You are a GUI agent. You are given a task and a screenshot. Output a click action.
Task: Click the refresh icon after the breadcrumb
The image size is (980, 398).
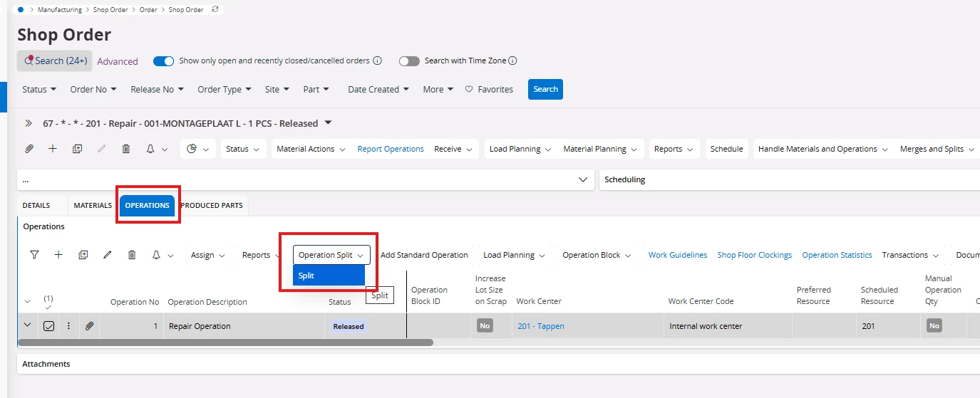217,10
